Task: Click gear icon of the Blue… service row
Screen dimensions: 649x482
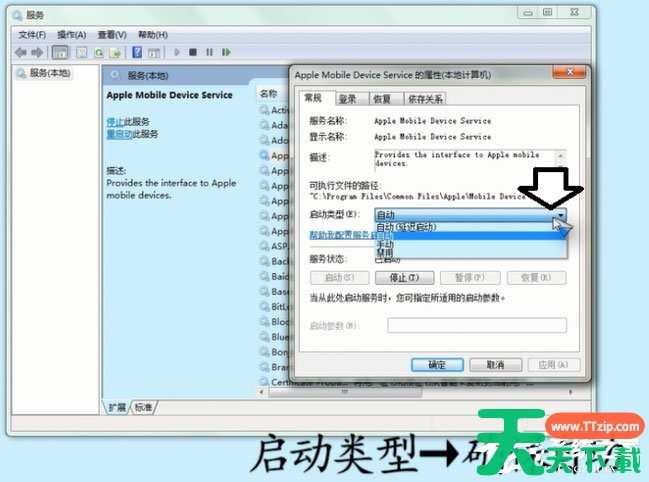Action: [x=264, y=337]
